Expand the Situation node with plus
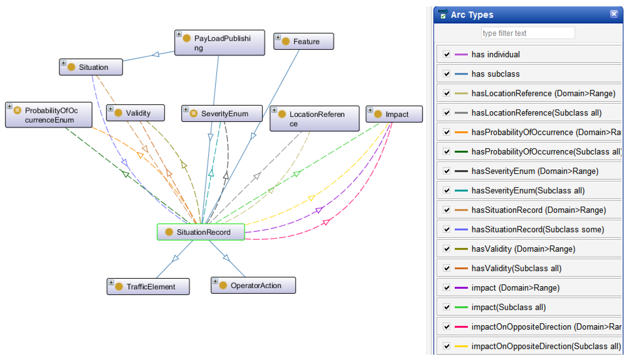Image resolution: width=631 pixels, height=364 pixels. [64, 63]
